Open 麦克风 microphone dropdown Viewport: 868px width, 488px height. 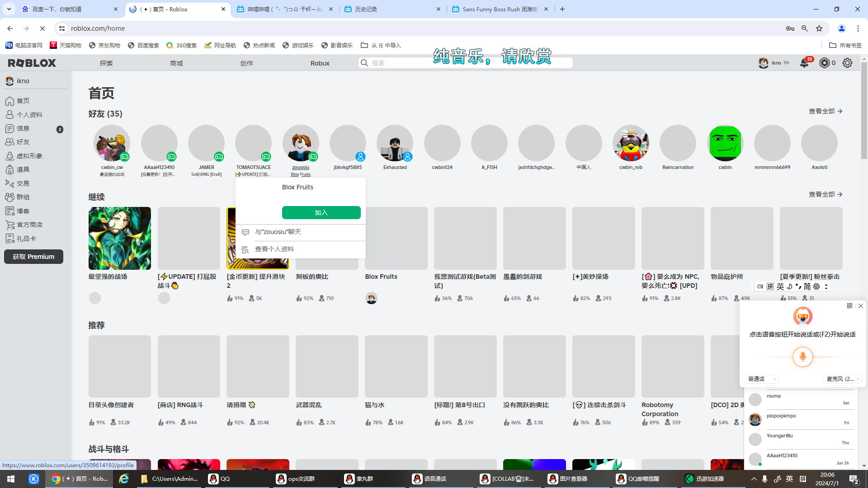coord(843,379)
